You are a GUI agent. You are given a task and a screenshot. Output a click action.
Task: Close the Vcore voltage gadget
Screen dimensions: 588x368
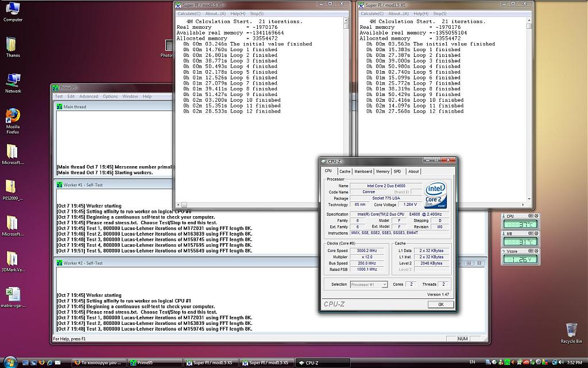coord(536,251)
